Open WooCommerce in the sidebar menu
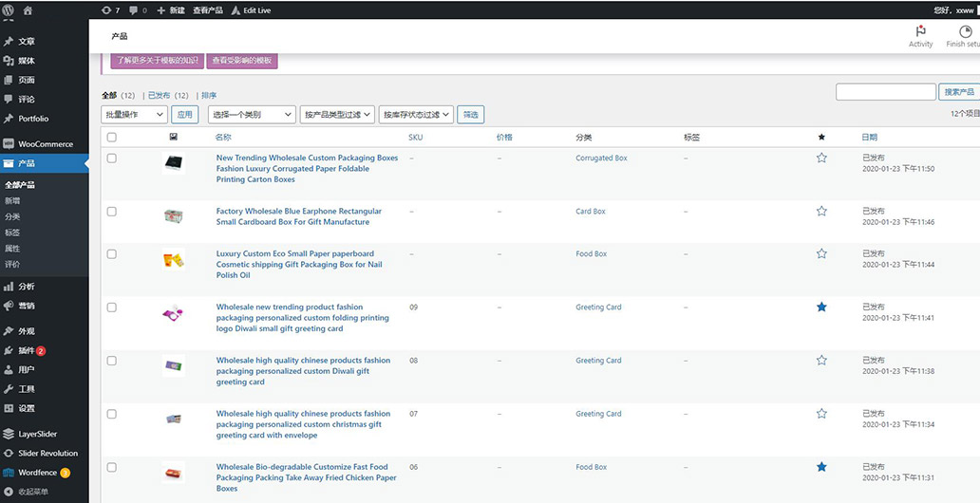 click(x=45, y=144)
